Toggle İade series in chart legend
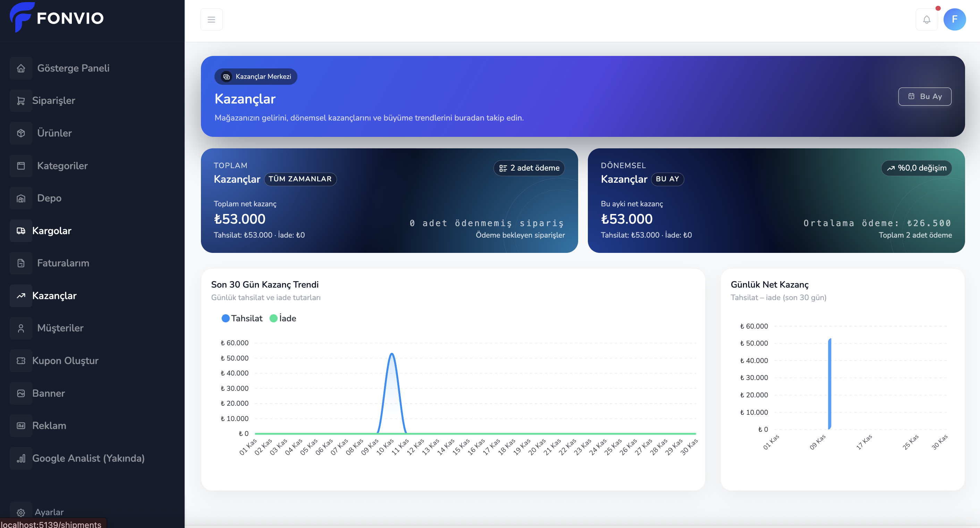980x528 pixels. point(283,318)
